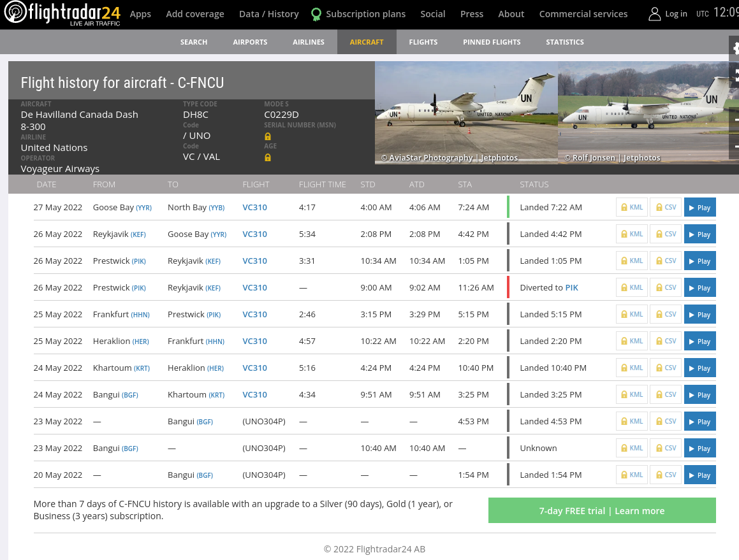Download CSV for 20 May 2022 flight
The height and width of the screenshot is (560, 739).
[x=666, y=475]
